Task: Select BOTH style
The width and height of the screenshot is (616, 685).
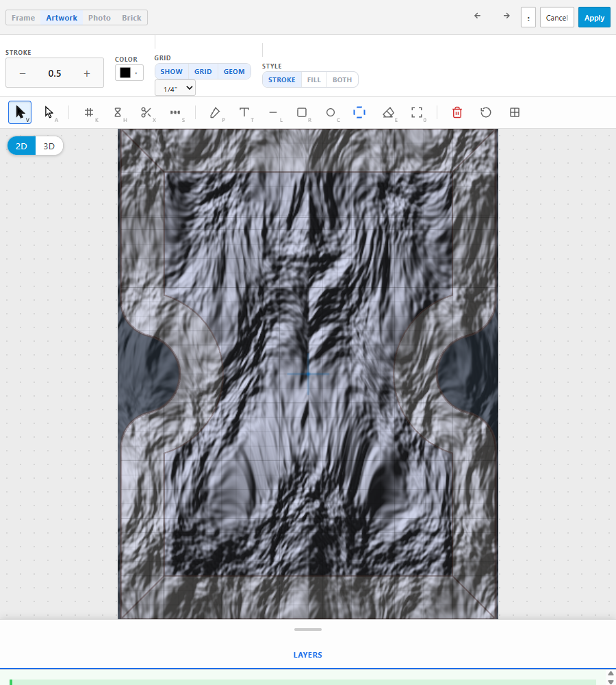Action: 342,80
